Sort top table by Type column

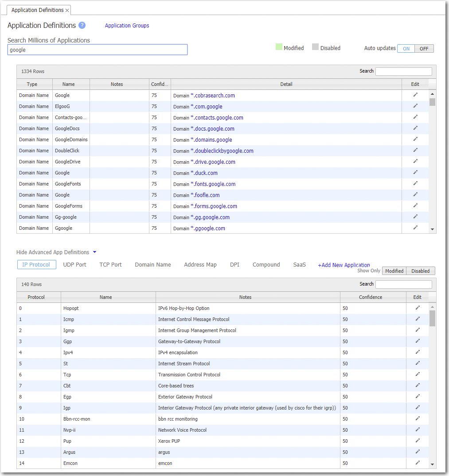[x=35, y=84]
